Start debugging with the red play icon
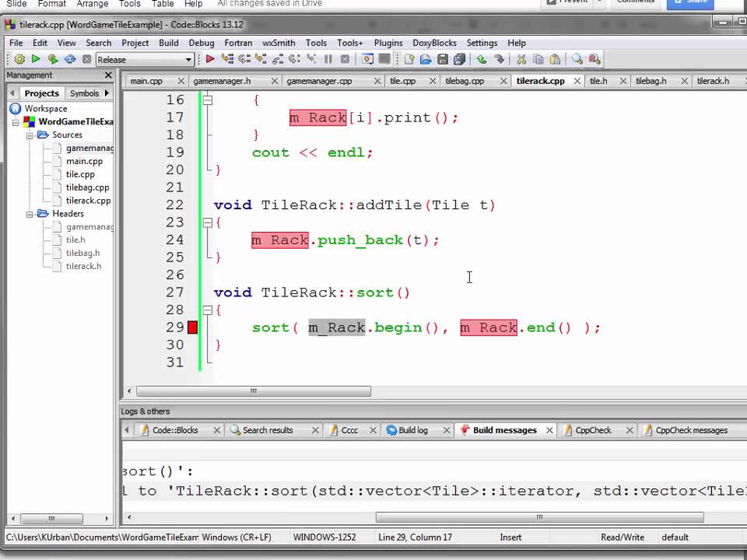This screenshot has height=560, width=747. (210, 59)
